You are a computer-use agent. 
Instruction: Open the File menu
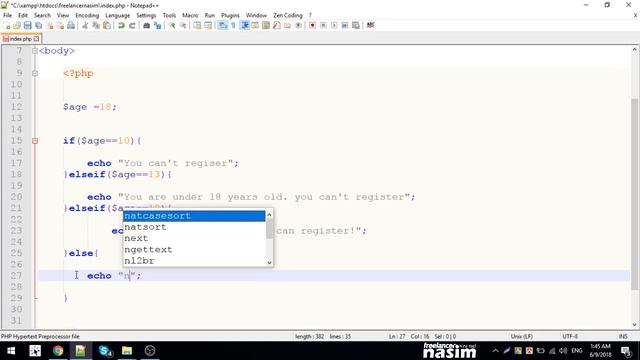coord(7,15)
